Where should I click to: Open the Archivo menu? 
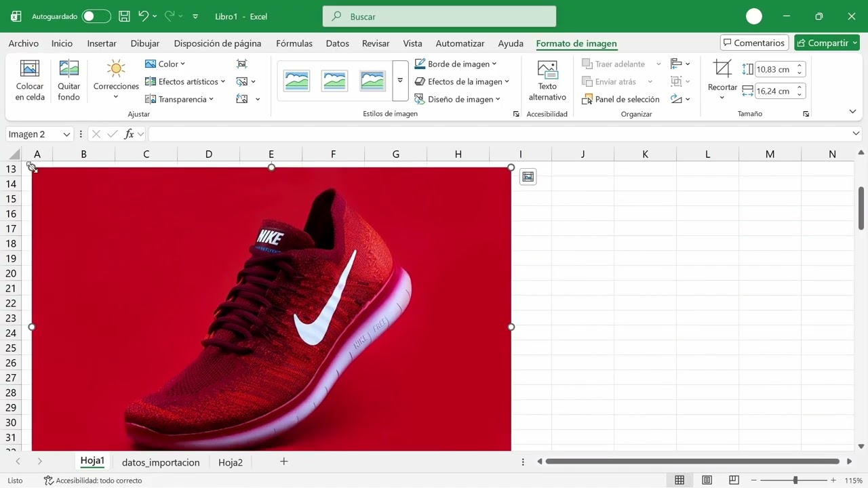click(x=24, y=43)
